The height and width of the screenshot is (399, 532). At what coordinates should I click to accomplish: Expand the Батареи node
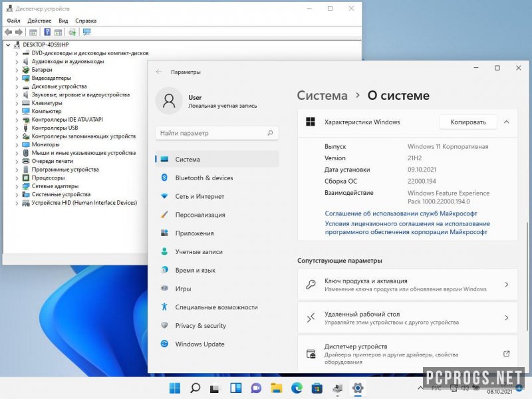pyautogui.click(x=17, y=70)
